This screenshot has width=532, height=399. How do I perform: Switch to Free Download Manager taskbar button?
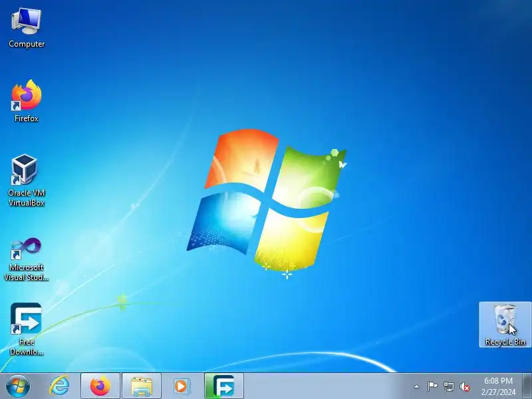point(224,386)
